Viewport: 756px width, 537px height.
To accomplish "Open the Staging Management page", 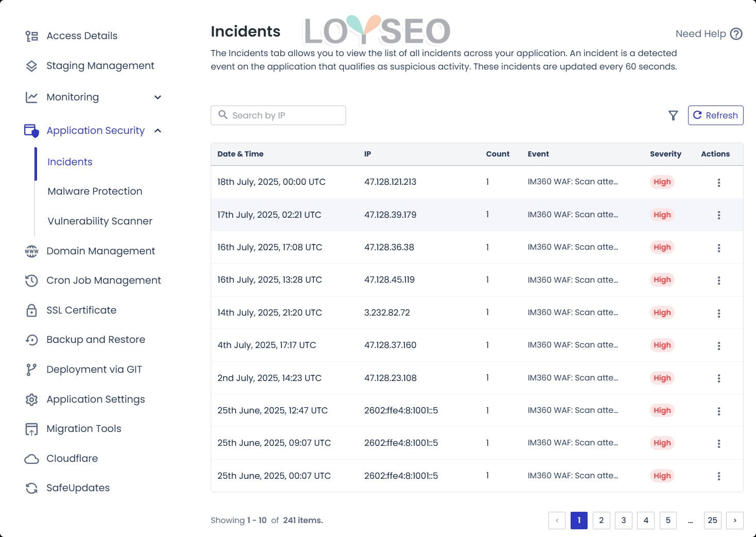I will [100, 65].
